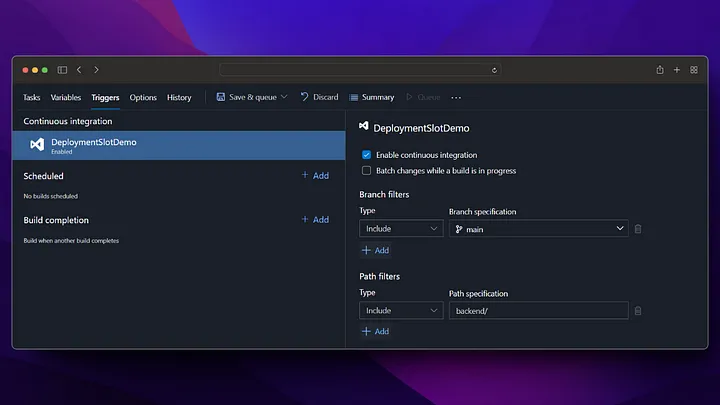The height and width of the screenshot is (405, 720).
Task: Switch to the Variables tab
Action: [66, 97]
